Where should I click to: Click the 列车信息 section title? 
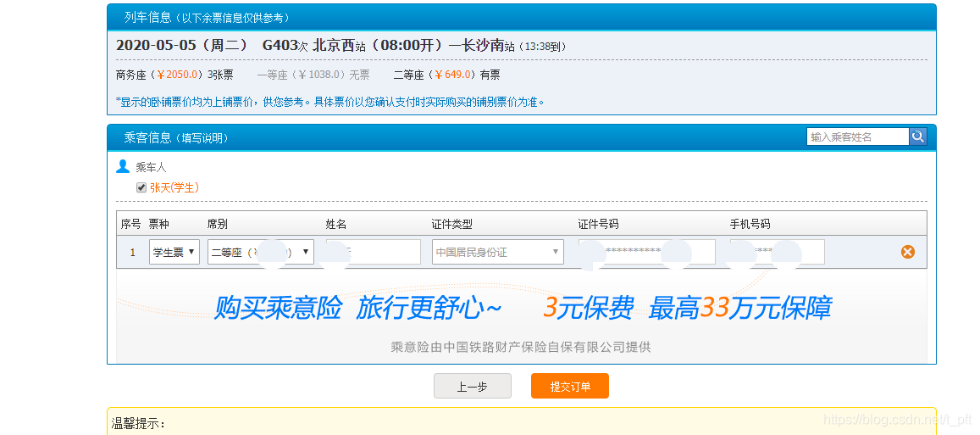click(147, 18)
